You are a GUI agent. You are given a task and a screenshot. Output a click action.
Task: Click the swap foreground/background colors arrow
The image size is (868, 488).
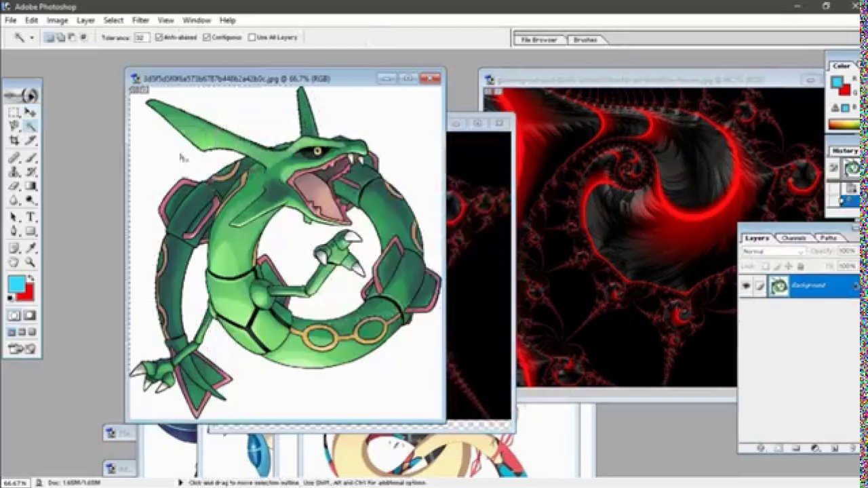pyautogui.click(x=31, y=279)
